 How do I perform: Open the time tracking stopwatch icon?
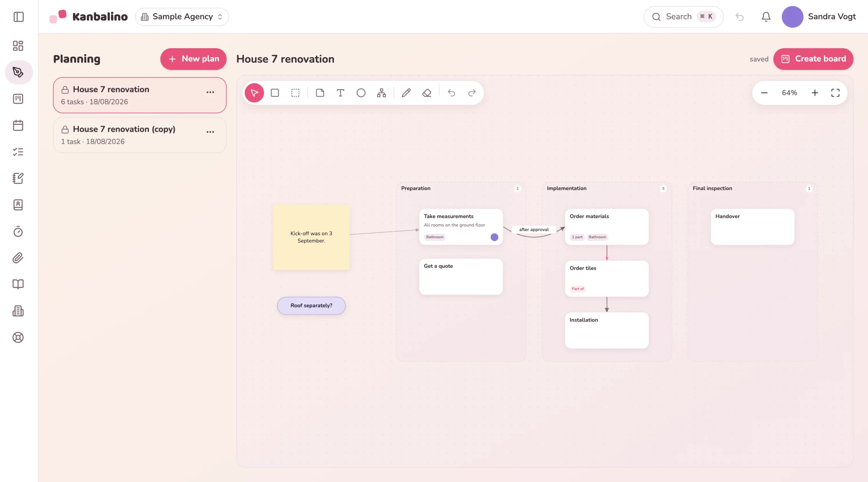pyautogui.click(x=18, y=232)
